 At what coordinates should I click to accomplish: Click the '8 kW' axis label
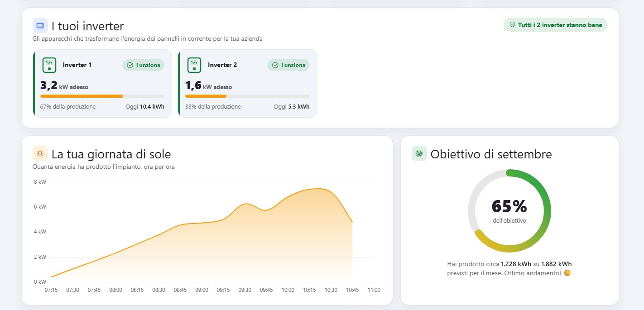[40, 182]
